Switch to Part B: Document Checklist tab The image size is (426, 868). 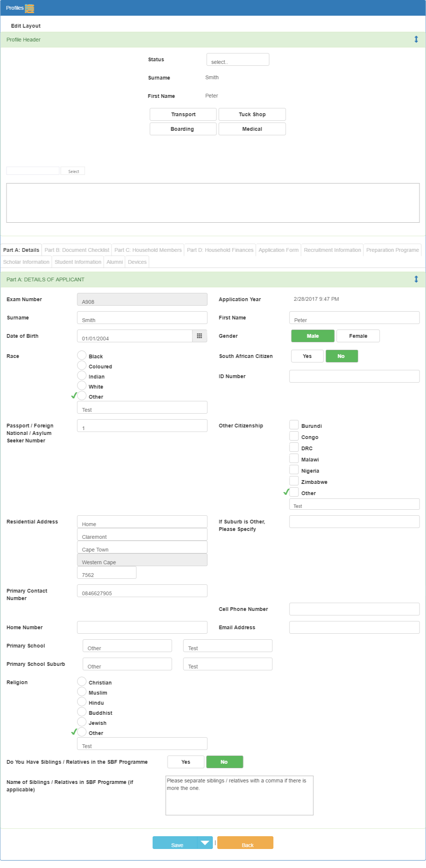pyautogui.click(x=77, y=250)
